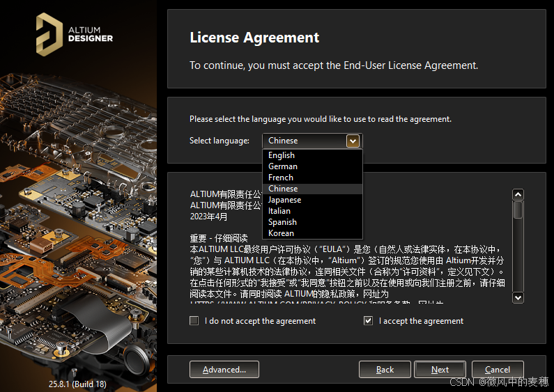
Task: Click the 2023年4月 date line
Action: tap(208, 217)
